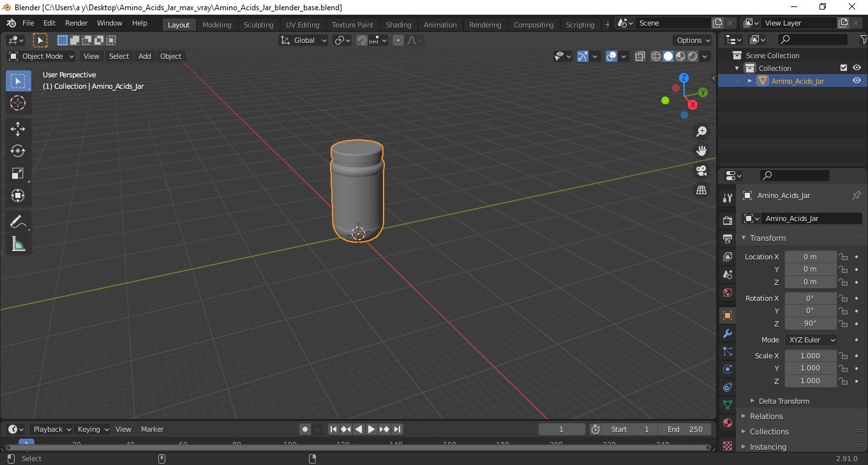Open XYZ Euler rotation mode dropdown
Viewport: 868px width, 465px height.
(811, 340)
